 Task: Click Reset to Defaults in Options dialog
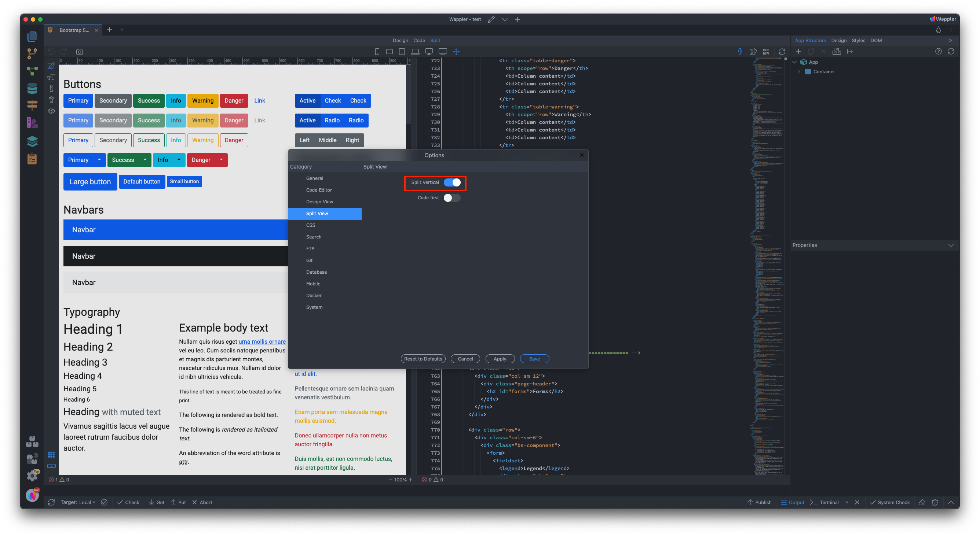click(423, 358)
